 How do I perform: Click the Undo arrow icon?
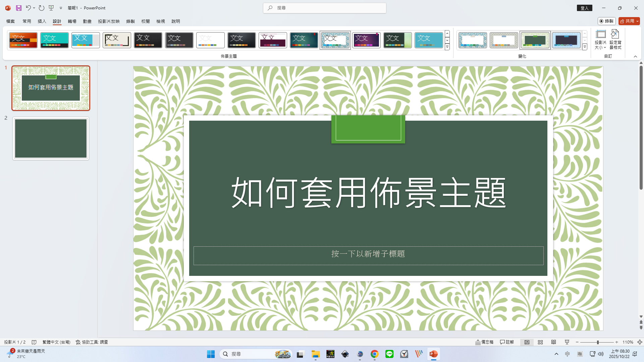coord(28,8)
